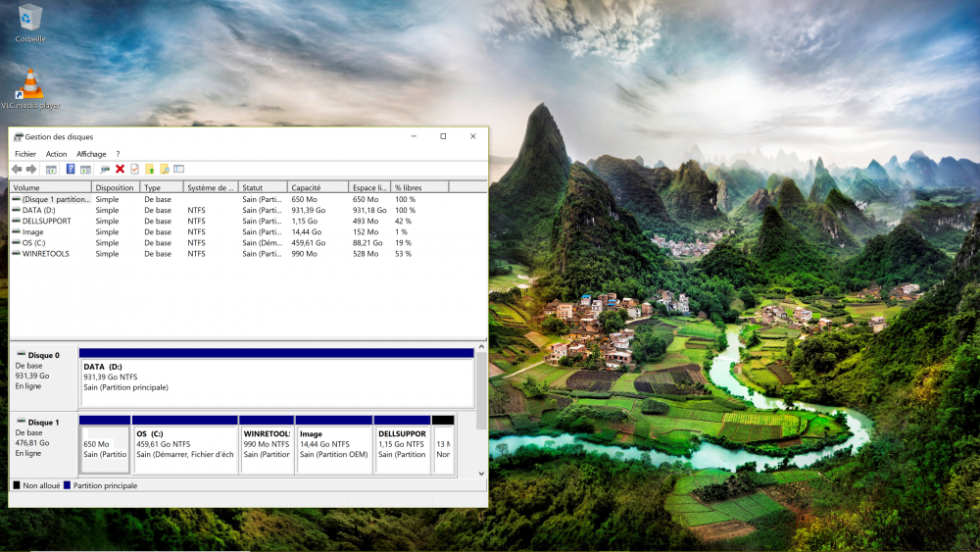Open the Affichage menu
The height and width of the screenshot is (552, 980).
(91, 154)
